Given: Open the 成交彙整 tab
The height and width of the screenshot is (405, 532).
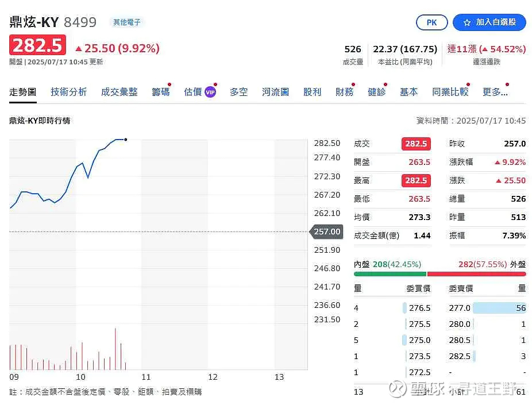Looking at the screenshot, I should tap(119, 92).
